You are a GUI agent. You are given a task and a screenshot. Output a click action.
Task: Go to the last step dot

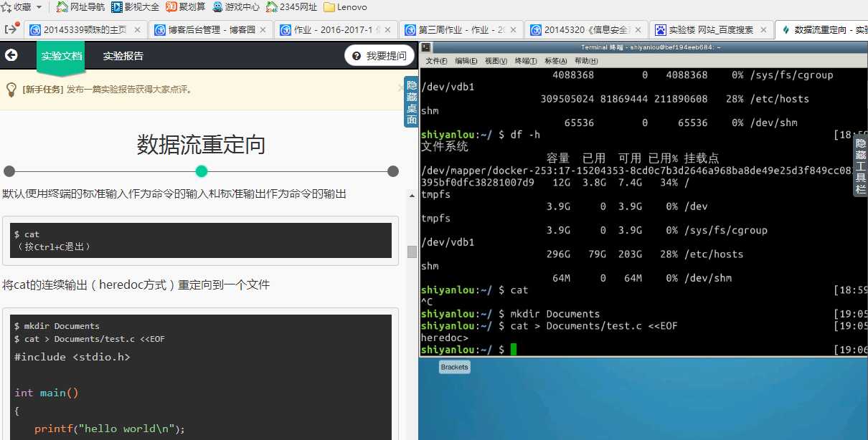click(x=393, y=171)
